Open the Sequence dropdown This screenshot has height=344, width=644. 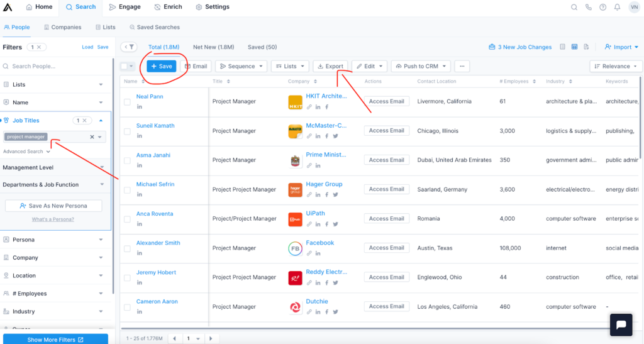coord(241,66)
